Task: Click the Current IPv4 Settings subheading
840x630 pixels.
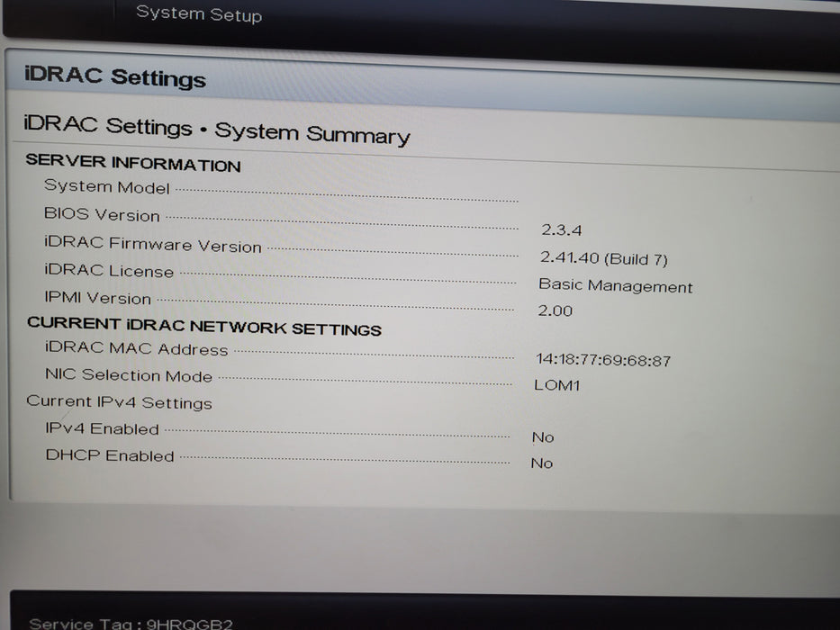Action: [119, 401]
